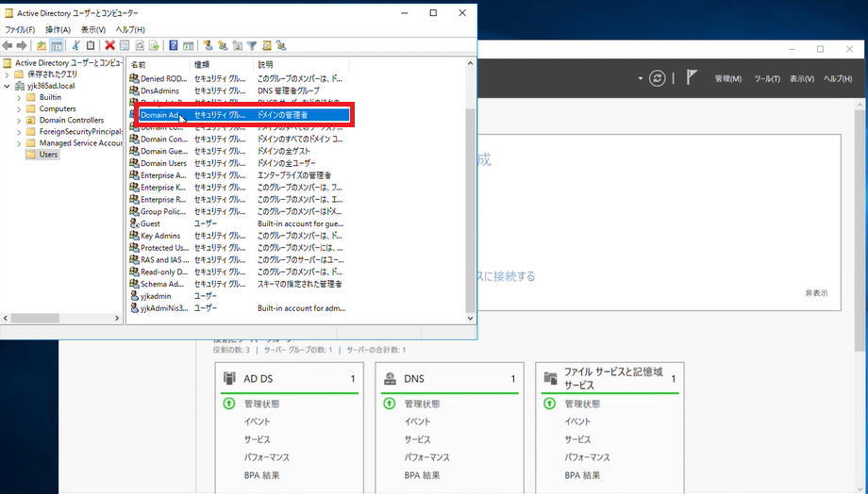Create new organizational unit toolbar icon
868x494 pixels.
[x=238, y=45]
